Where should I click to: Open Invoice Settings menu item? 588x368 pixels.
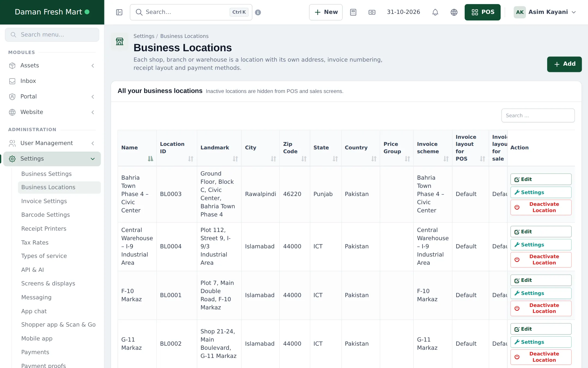tap(44, 201)
